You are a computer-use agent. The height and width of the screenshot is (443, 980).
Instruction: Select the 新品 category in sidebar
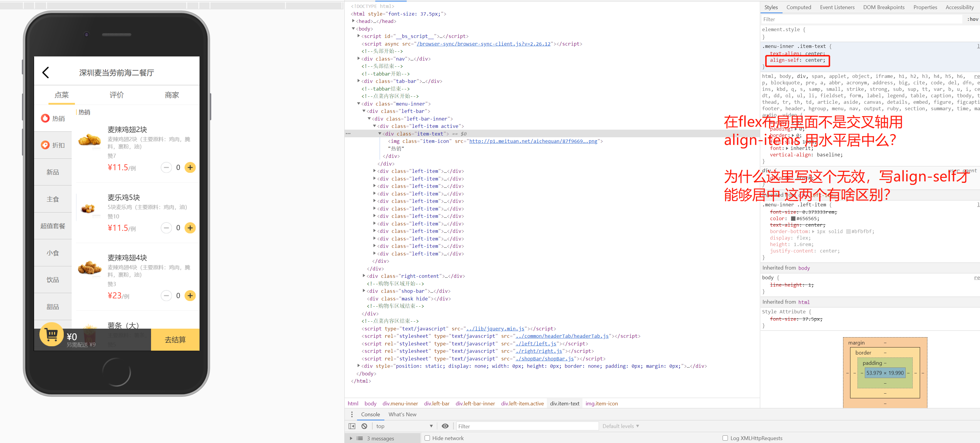(x=53, y=172)
